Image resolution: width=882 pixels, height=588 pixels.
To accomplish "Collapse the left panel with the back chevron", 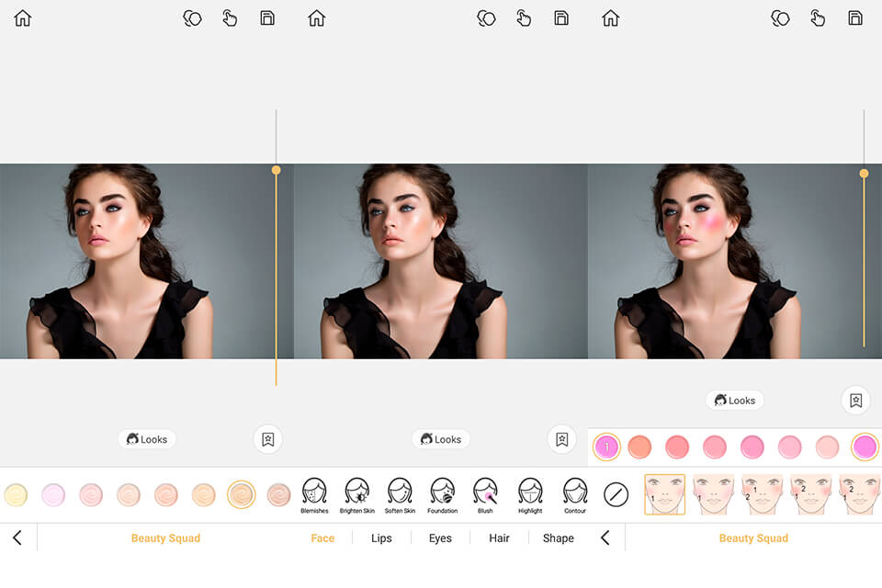I will coord(17,537).
